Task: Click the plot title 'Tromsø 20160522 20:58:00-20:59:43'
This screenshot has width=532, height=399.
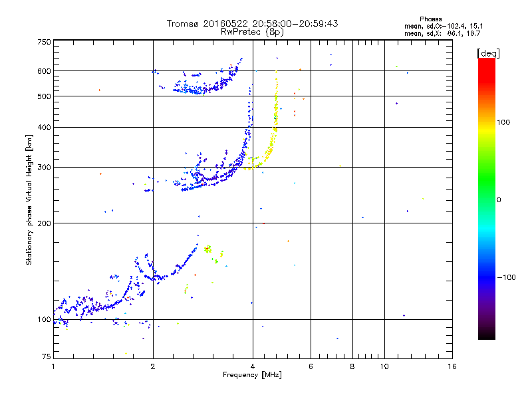Action: tap(252, 23)
